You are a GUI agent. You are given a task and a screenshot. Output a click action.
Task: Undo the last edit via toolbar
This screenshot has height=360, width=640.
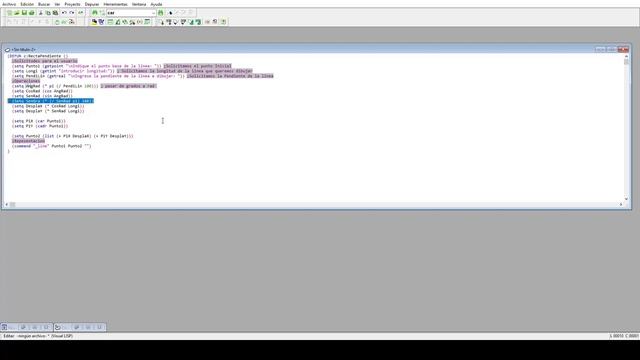coord(64,13)
